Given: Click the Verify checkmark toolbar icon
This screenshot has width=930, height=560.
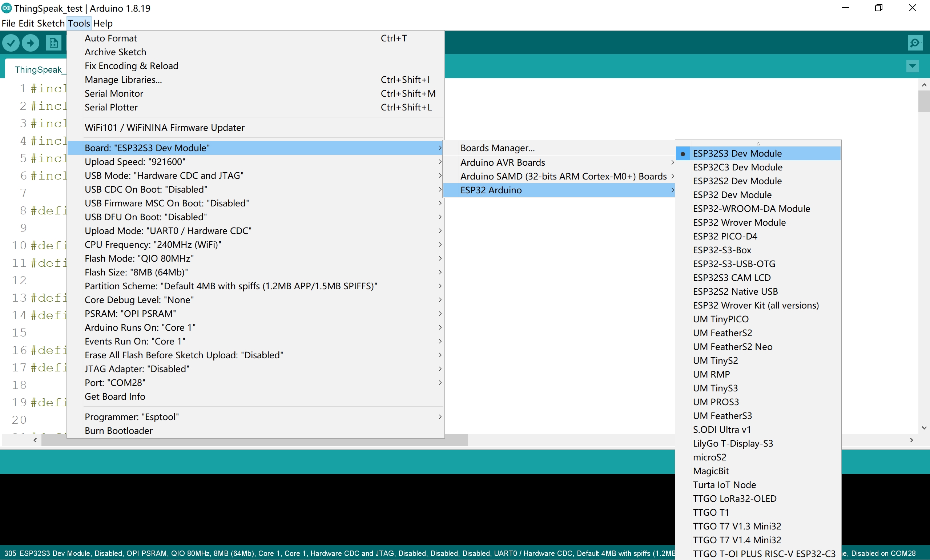Looking at the screenshot, I should 11,43.
